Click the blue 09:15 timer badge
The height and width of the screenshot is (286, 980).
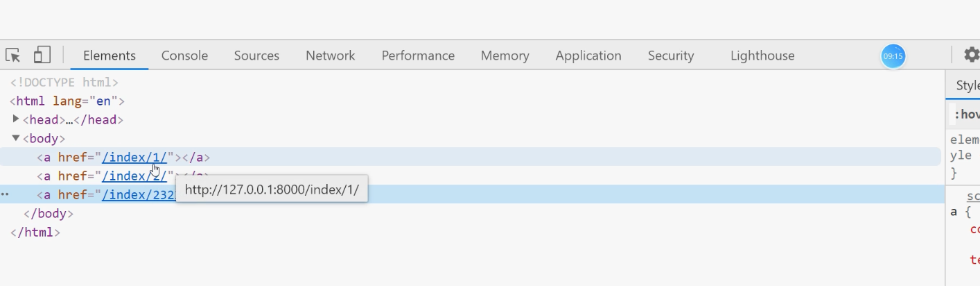click(x=893, y=56)
